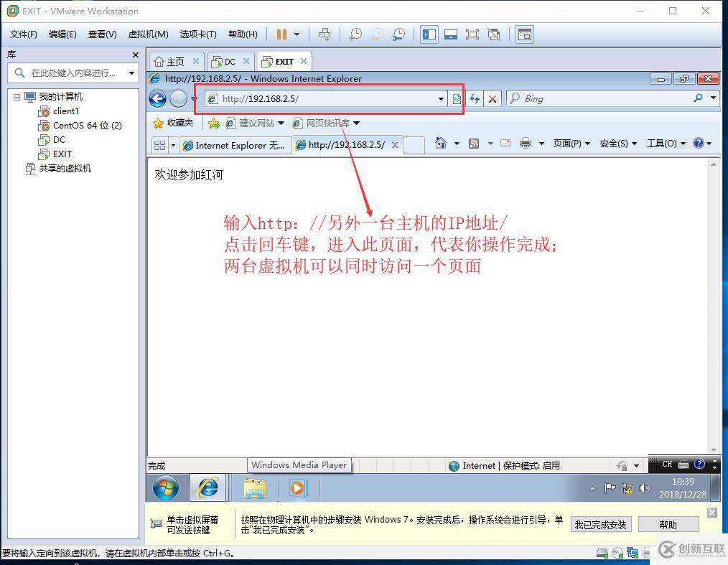Click Send Ctrl+Alt+Del toolbar icon
Screen dimensions: 728x565
(325, 34)
